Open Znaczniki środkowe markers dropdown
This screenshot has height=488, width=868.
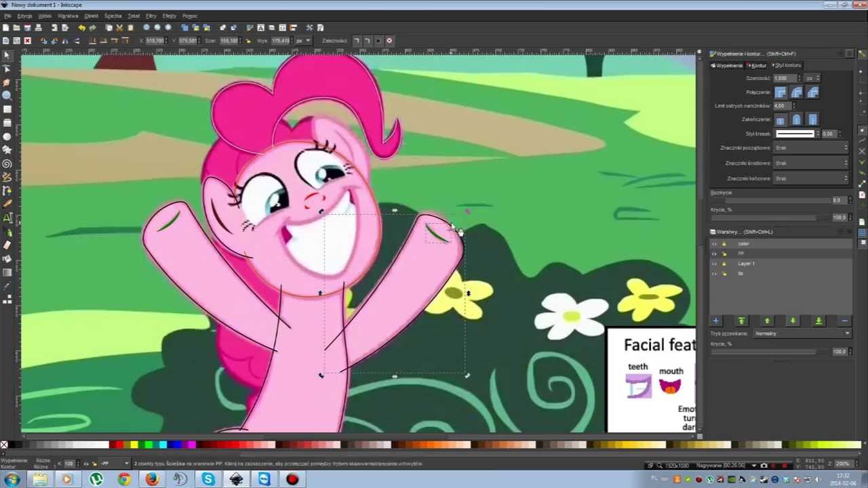(x=811, y=163)
